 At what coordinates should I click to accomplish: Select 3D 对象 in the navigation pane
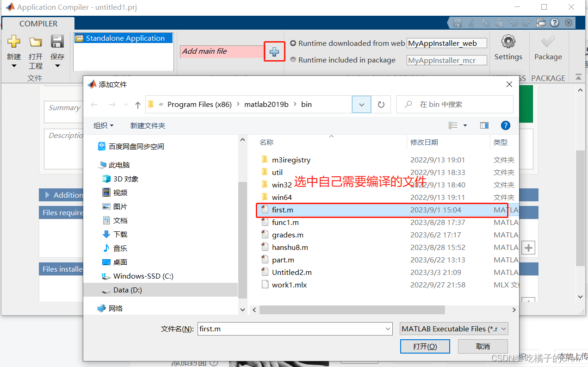120,179
